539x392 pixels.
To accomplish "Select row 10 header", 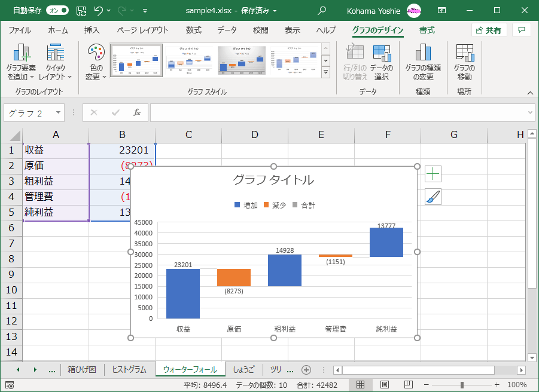I will pyautogui.click(x=11, y=290).
